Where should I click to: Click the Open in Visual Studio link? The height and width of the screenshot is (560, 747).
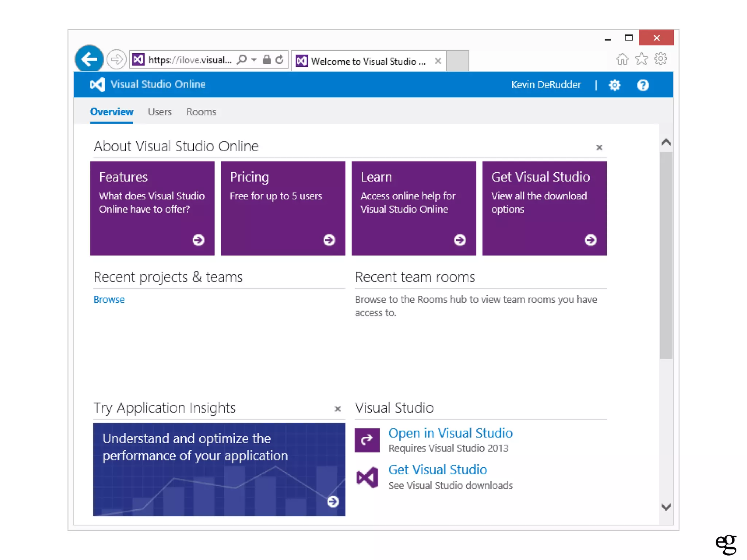[x=450, y=433]
